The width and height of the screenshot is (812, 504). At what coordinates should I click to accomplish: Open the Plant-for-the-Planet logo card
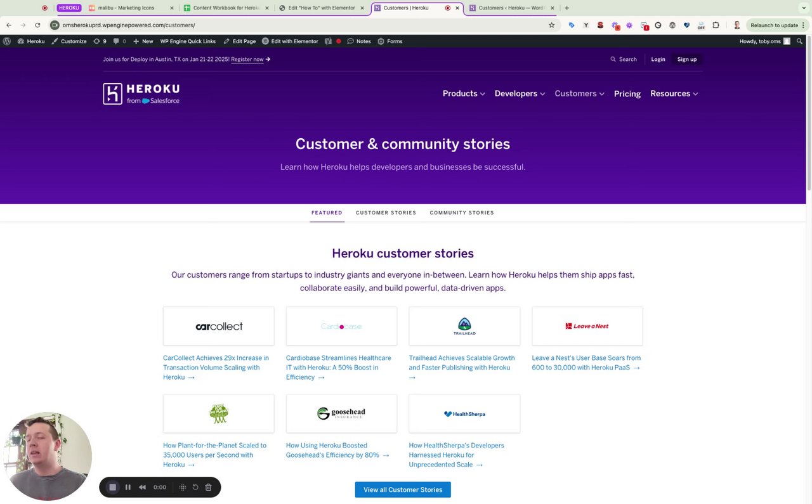coord(219,414)
